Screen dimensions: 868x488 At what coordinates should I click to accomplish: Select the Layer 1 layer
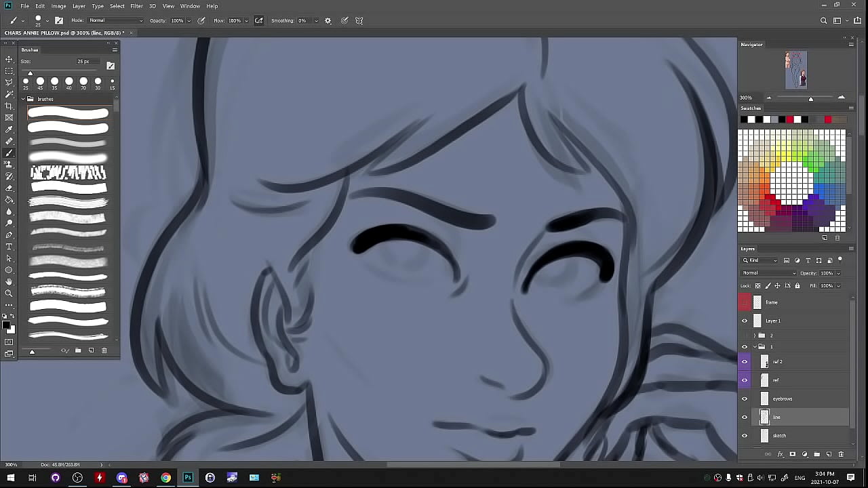787,321
